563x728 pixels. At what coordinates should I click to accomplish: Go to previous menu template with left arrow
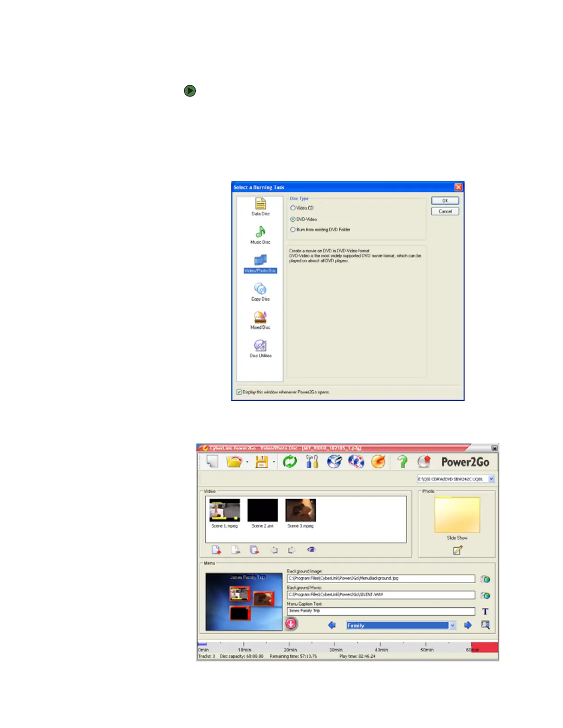point(332,625)
